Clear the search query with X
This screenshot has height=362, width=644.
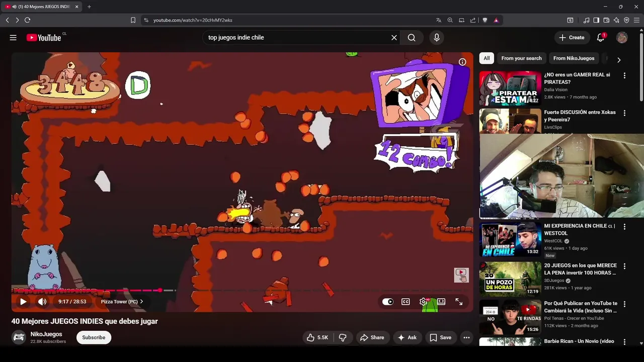394,38
